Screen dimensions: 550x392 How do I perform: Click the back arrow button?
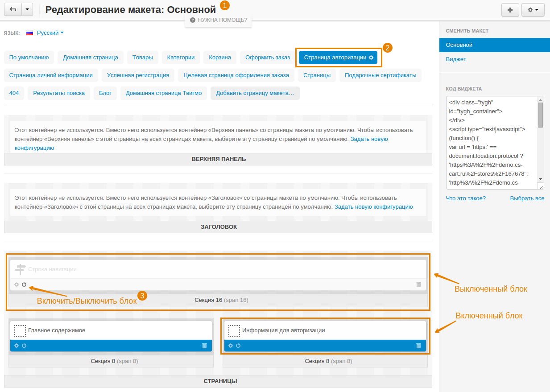(x=12, y=9)
